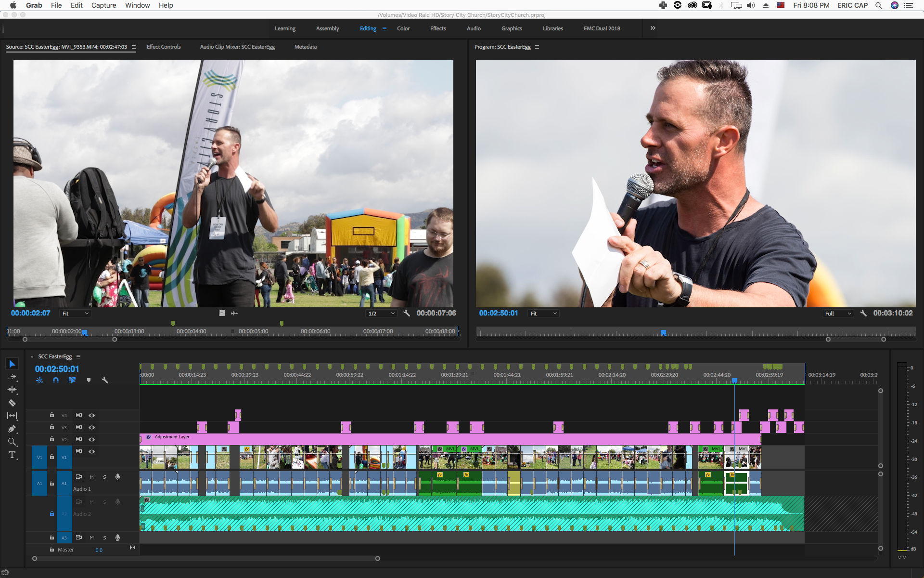Viewport: 924px width, 578px height.
Task: Select the Zoom tool
Action: point(12,442)
